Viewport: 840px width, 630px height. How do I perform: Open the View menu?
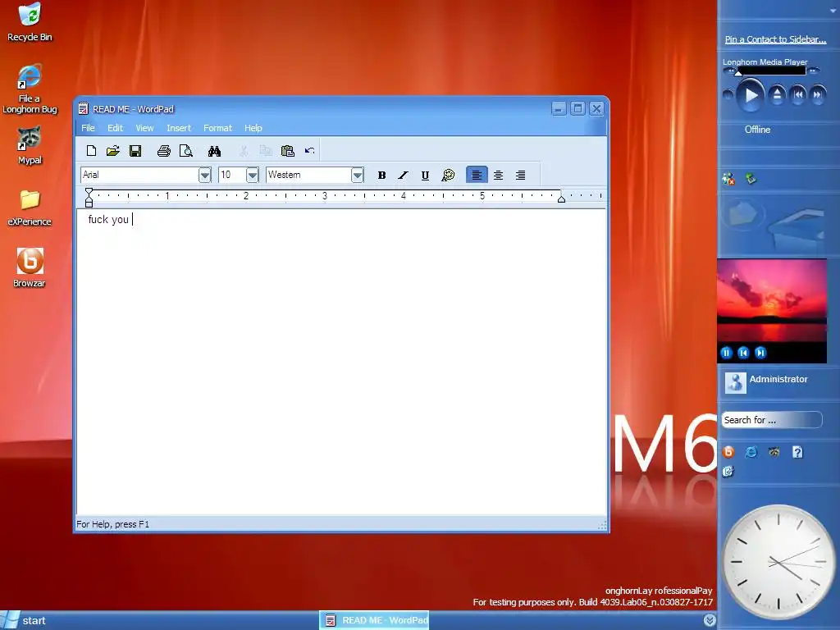144,128
